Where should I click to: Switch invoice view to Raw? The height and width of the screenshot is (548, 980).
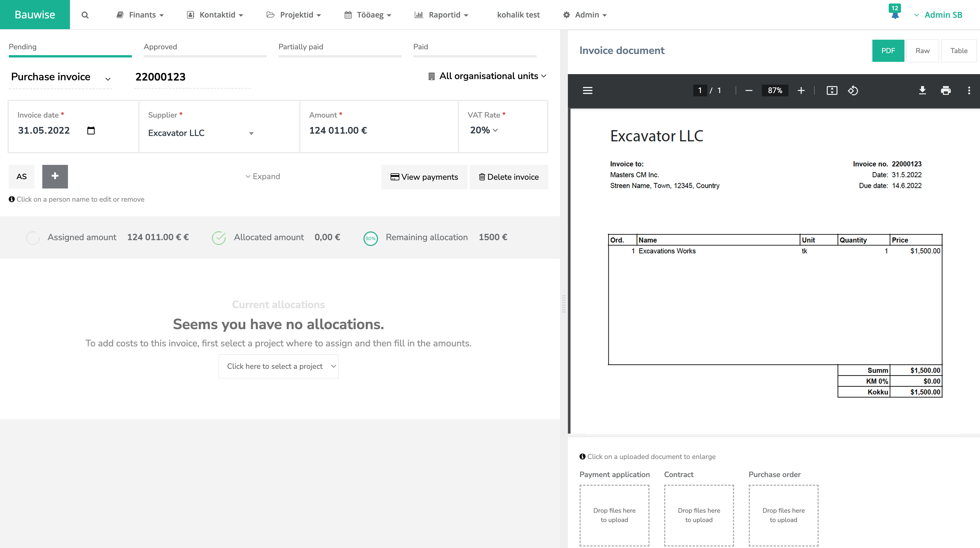(922, 50)
